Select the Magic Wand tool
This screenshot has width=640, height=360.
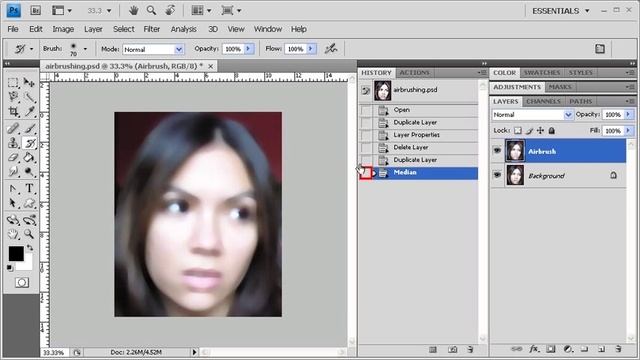click(29, 97)
